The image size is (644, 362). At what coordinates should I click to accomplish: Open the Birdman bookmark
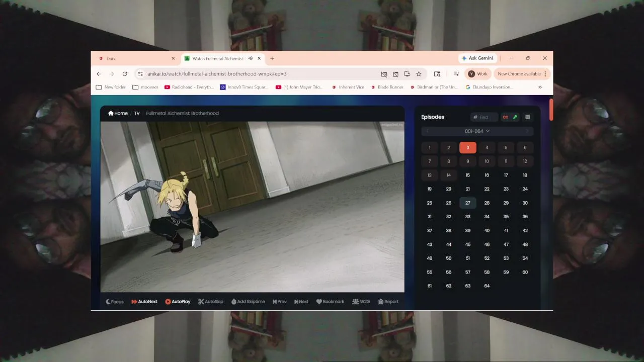click(434, 87)
